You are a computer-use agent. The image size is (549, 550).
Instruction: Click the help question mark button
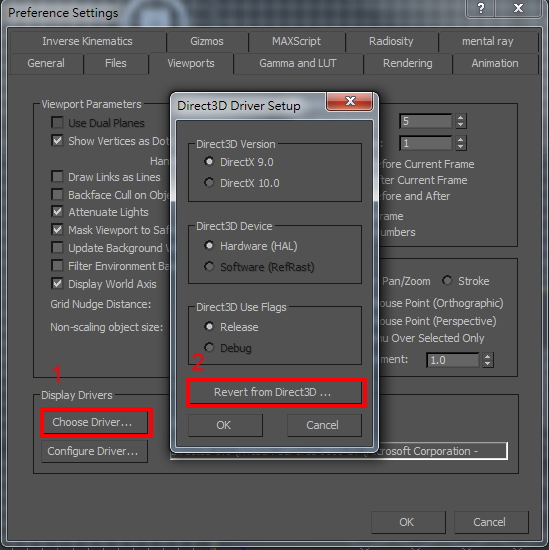480,8
